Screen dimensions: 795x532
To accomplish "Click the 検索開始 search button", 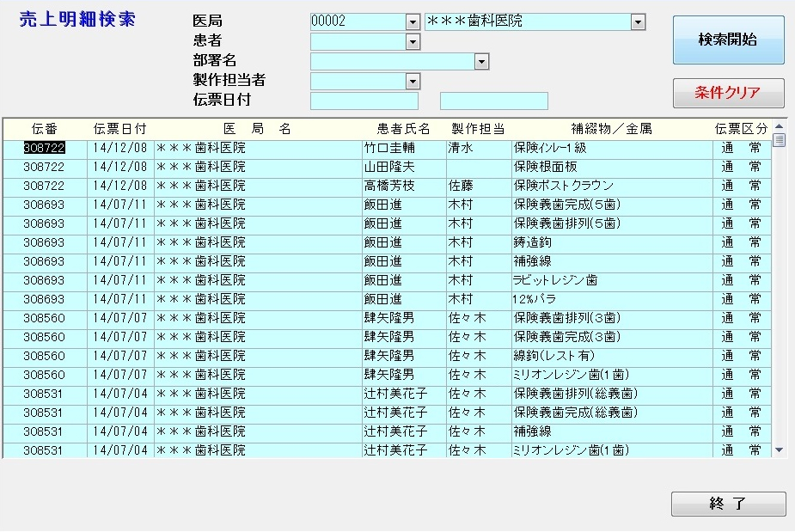I will [728, 40].
